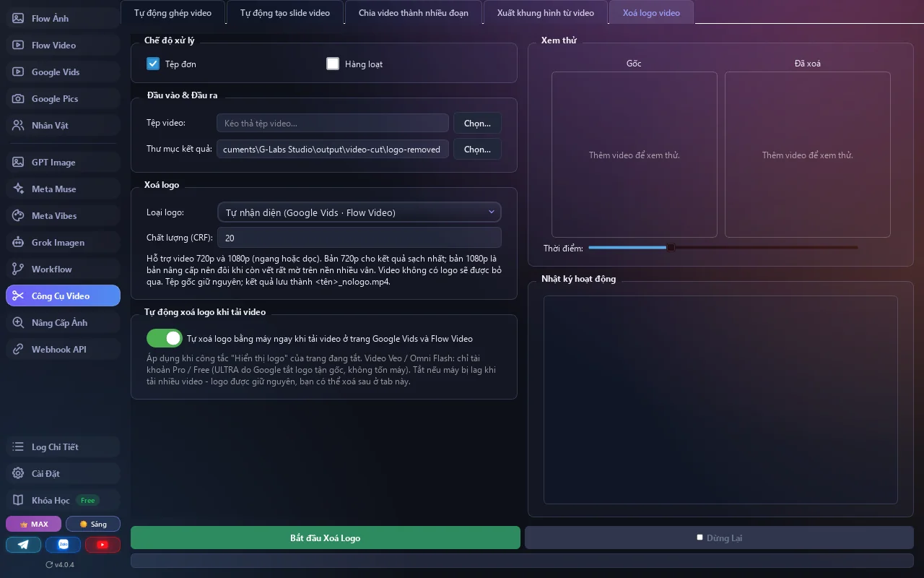The width and height of the screenshot is (924, 578).
Task: Open the Grok Imagen icon
Action: tap(18, 243)
